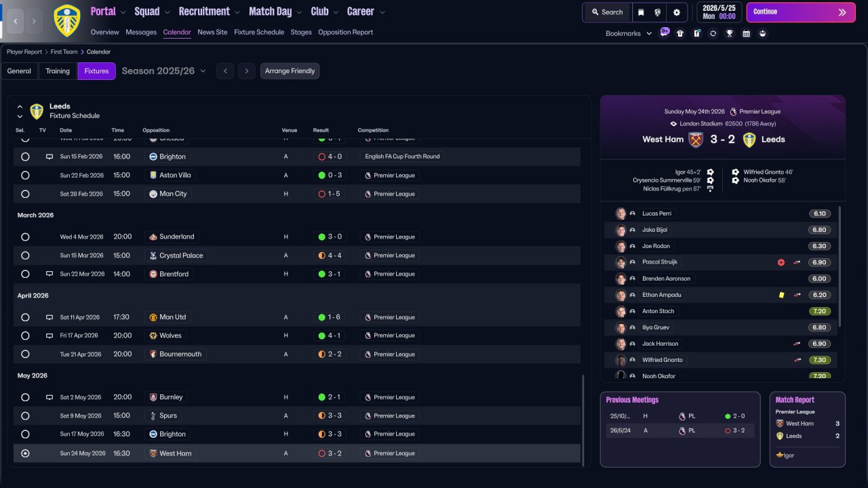Click the TV icon on Sat 11 Apr row
This screenshot has height=488, width=868.
click(49, 317)
